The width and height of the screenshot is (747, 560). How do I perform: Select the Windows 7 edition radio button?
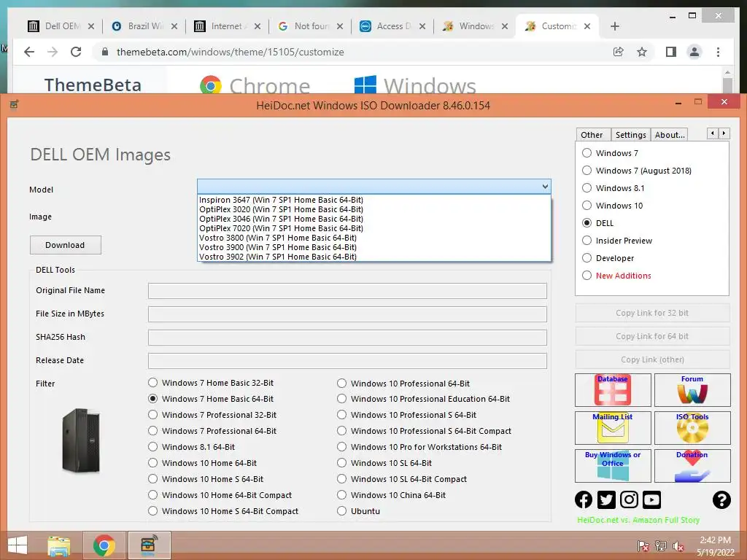click(x=587, y=153)
